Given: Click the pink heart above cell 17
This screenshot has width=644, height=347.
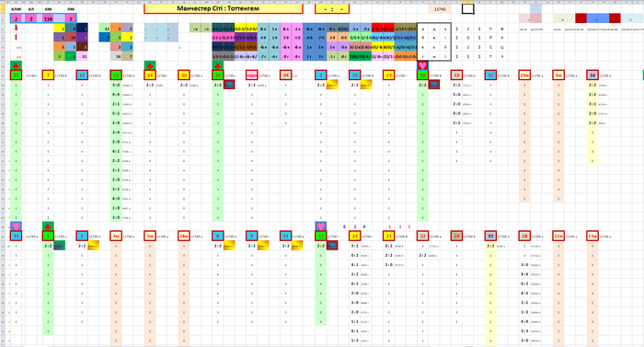Looking at the screenshot, I should [321, 226].
